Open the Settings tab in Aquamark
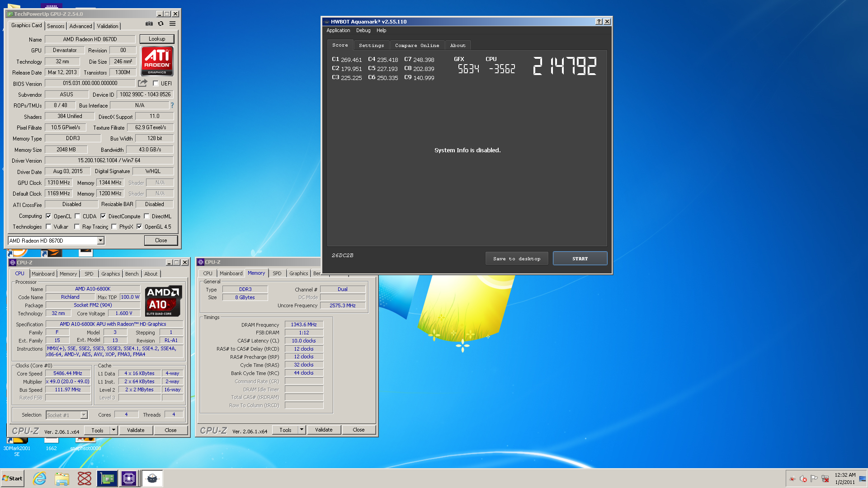The image size is (868, 488). coord(371,46)
